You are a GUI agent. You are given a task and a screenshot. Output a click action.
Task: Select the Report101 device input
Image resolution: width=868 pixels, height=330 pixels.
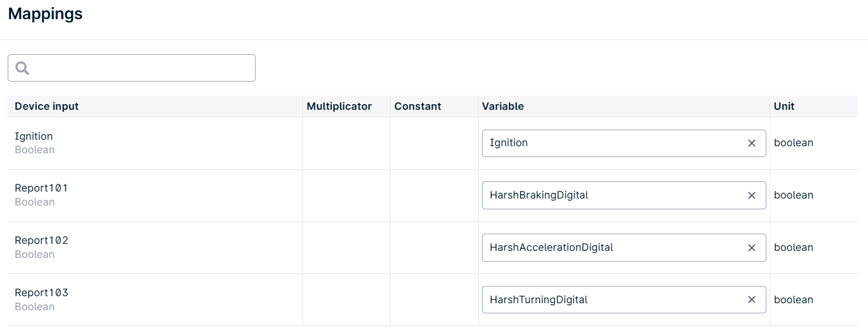[x=42, y=188]
